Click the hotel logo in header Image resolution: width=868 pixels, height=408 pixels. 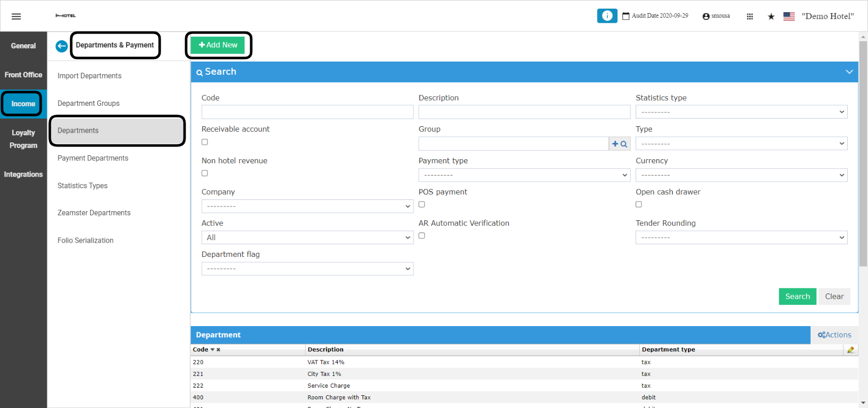66,16
